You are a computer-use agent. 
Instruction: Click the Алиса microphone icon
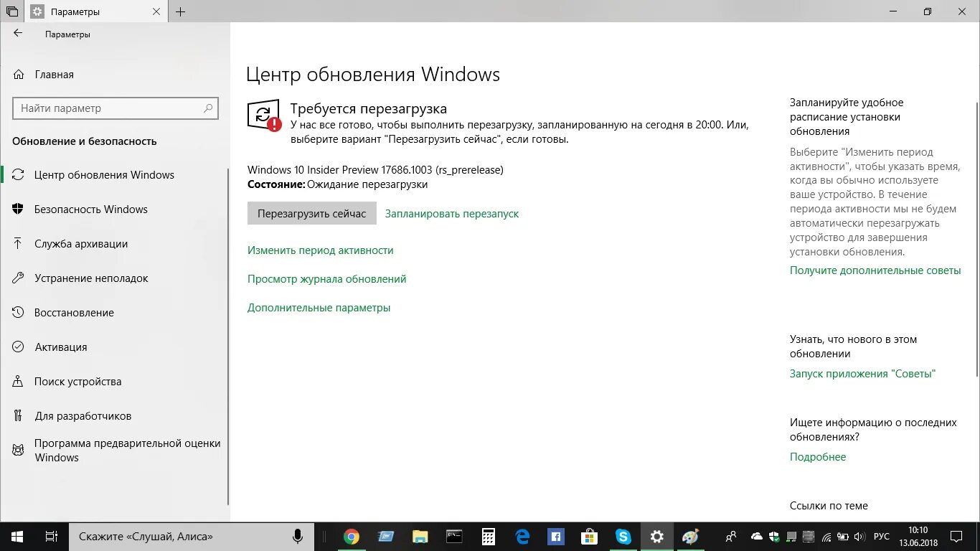point(297,537)
